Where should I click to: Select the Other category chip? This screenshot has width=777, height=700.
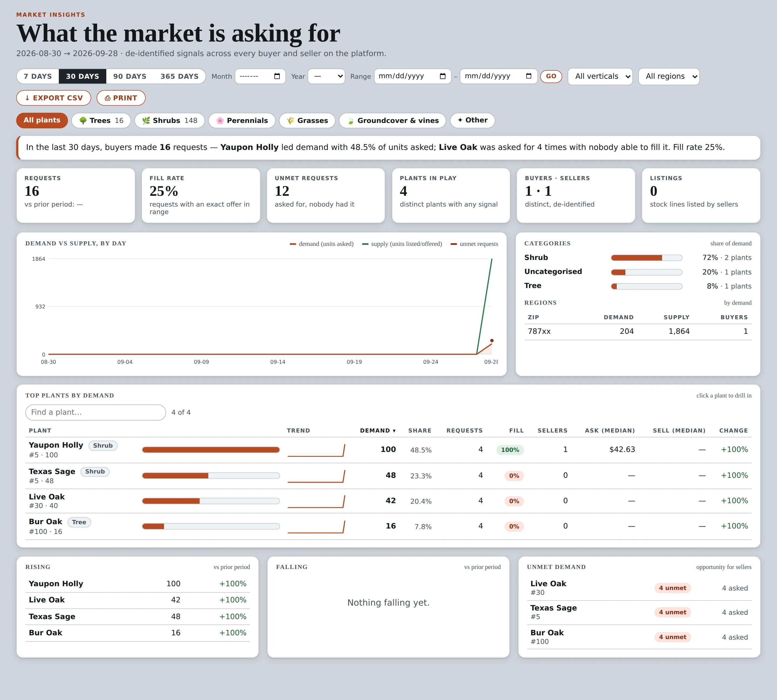click(473, 120)
